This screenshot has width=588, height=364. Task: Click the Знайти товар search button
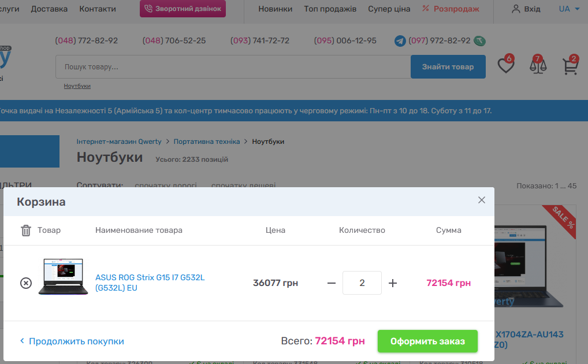point(448,67)
